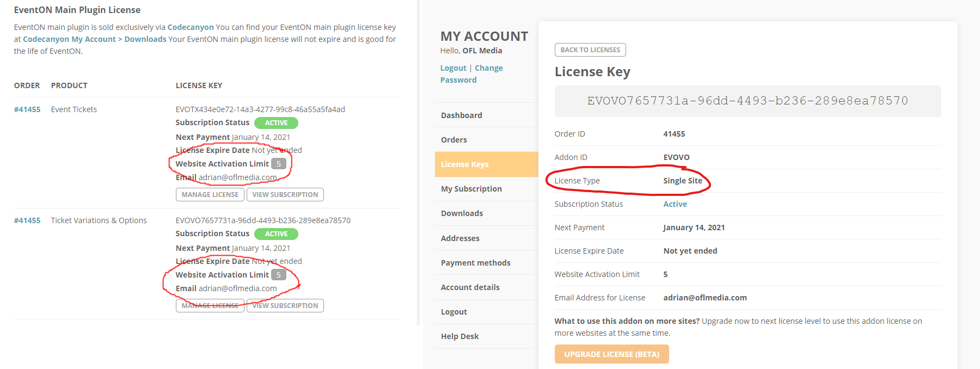Navigate to Downloads in account menu
The width and height of the screenshot is (980, 369).
pos(462,213)
